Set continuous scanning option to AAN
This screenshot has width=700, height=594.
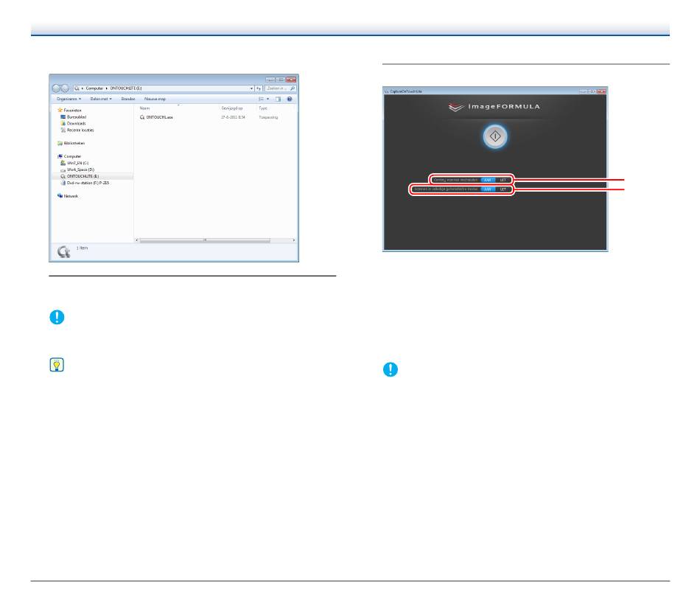[x=488, y=180]
